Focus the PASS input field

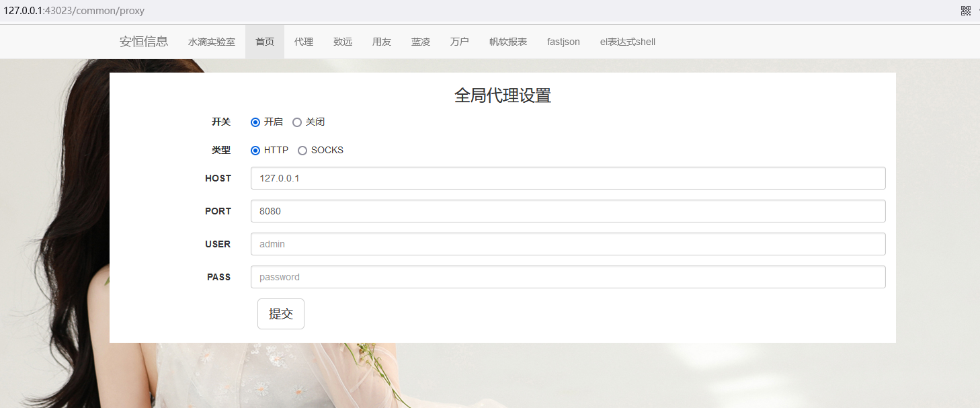[568, 277]
